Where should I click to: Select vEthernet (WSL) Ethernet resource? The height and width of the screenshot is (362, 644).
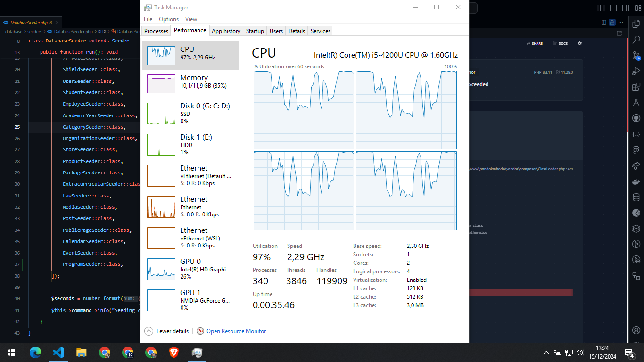click(190, 238)
